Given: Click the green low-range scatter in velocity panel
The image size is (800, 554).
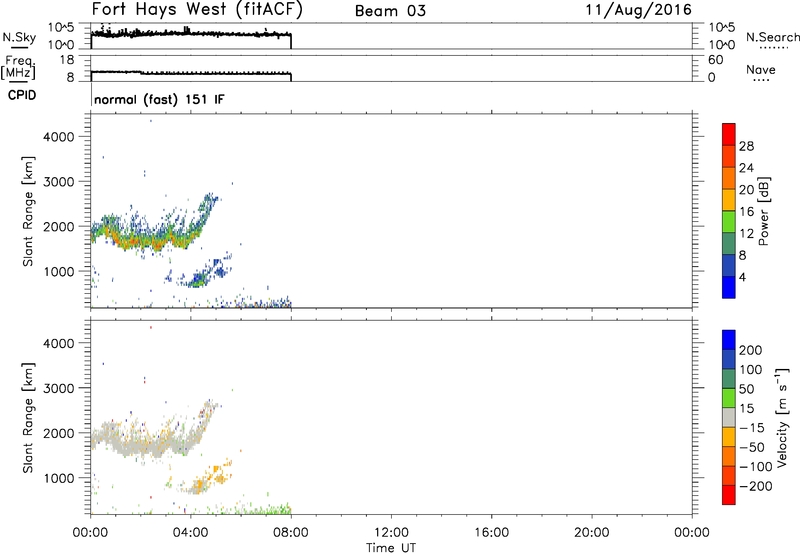Looking at the screenshot, I should [265, 509].
